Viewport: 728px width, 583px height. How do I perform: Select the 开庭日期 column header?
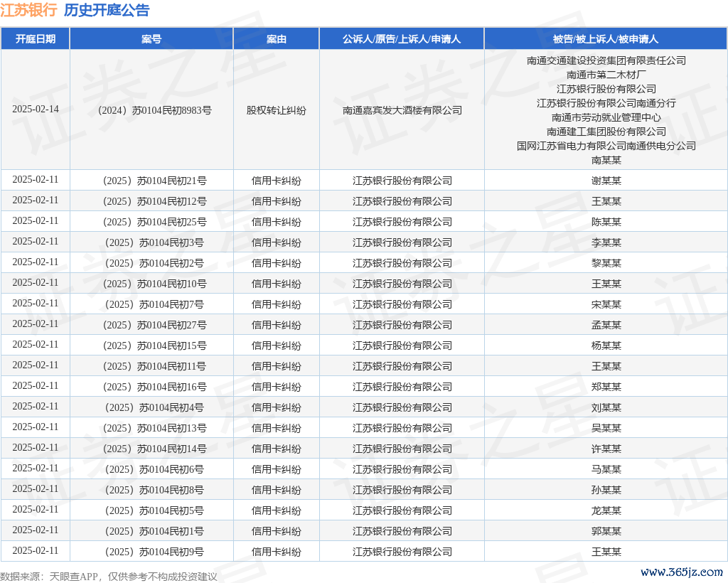point(36,39)
